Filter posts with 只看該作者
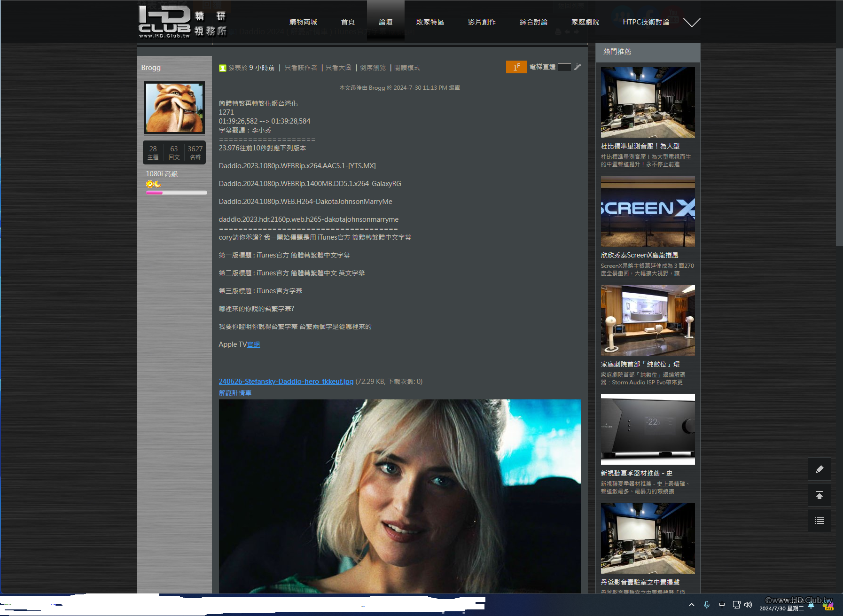Viewport: 843px width, 616px height. coord(301,68)
